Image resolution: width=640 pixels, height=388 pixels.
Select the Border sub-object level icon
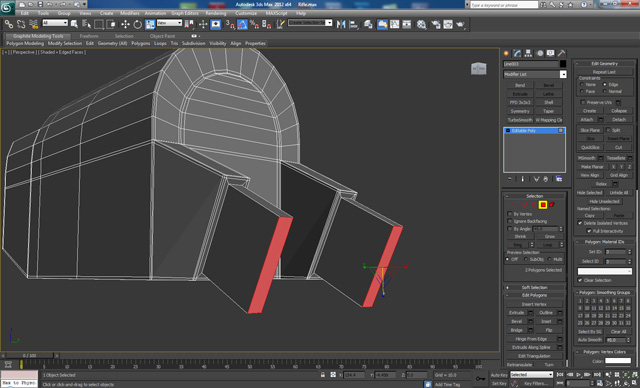click(x=533, y=205)
